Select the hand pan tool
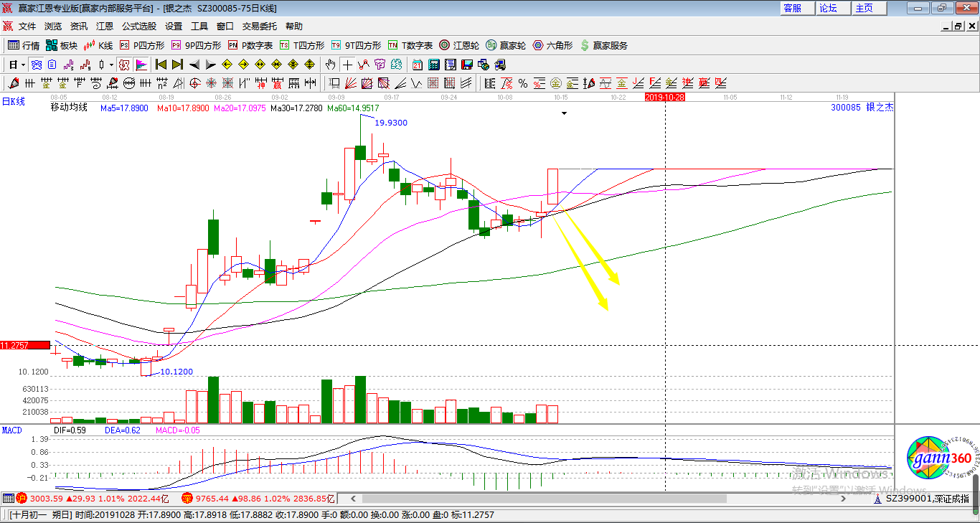The height and width of the screenshot is (523, 980). coord(330,65)
